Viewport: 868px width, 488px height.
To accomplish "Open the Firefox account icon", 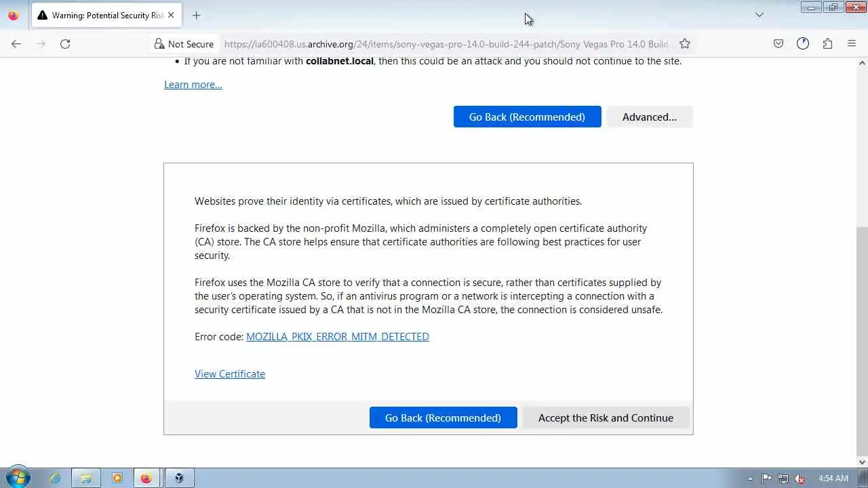I will pos(803,43).
